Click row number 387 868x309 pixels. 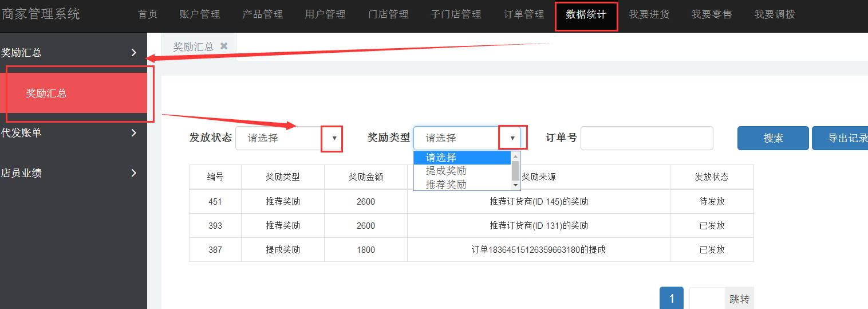(215, 250)
